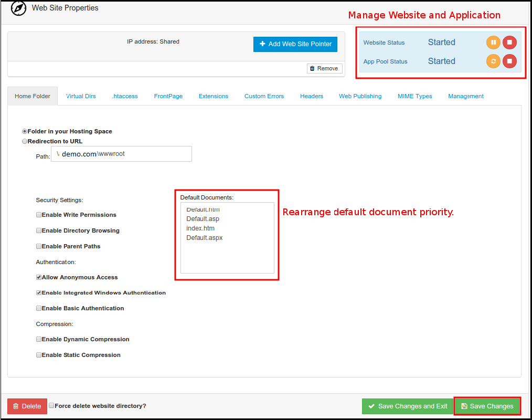Uncheck Allow Anonymous Access
Image resolution: width=532 pixels, height=420 pixels.
tap(39, 277)
